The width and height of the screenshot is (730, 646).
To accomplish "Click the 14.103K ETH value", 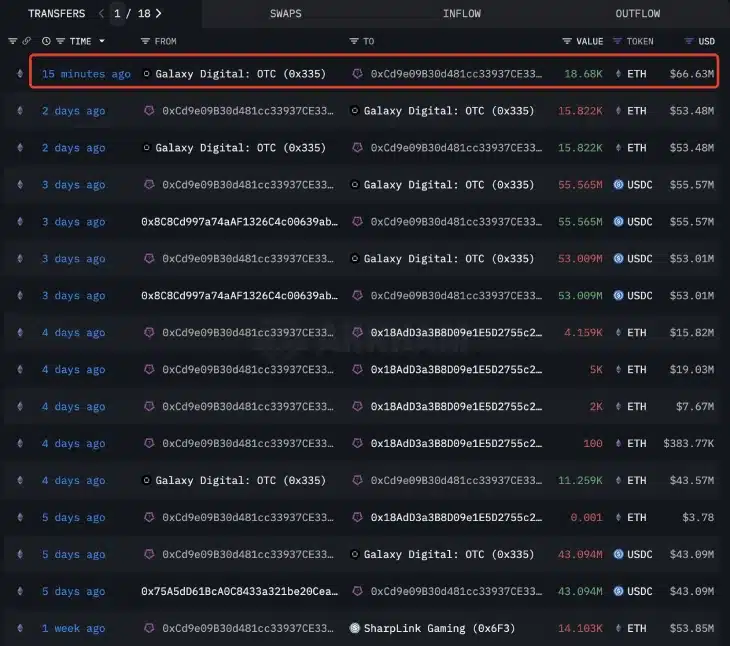I will pos(580,628).
